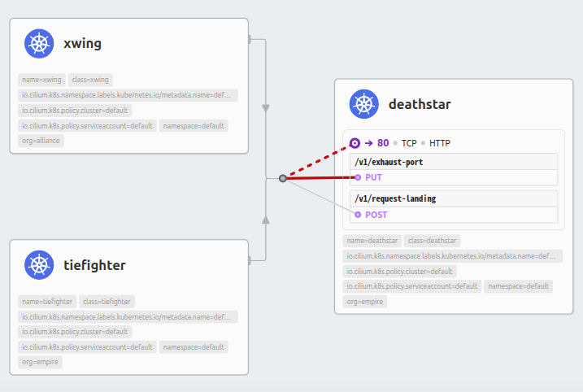Click the POST method label

click(x=376, y=215)
